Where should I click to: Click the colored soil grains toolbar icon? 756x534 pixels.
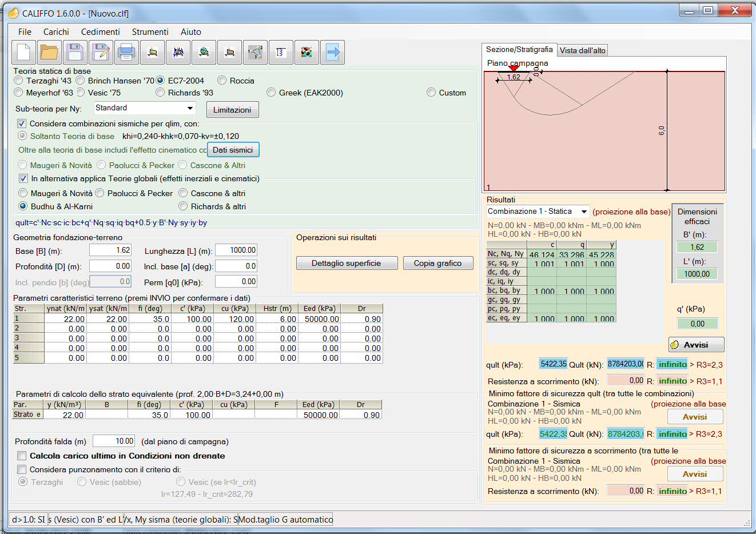point(307,53)
